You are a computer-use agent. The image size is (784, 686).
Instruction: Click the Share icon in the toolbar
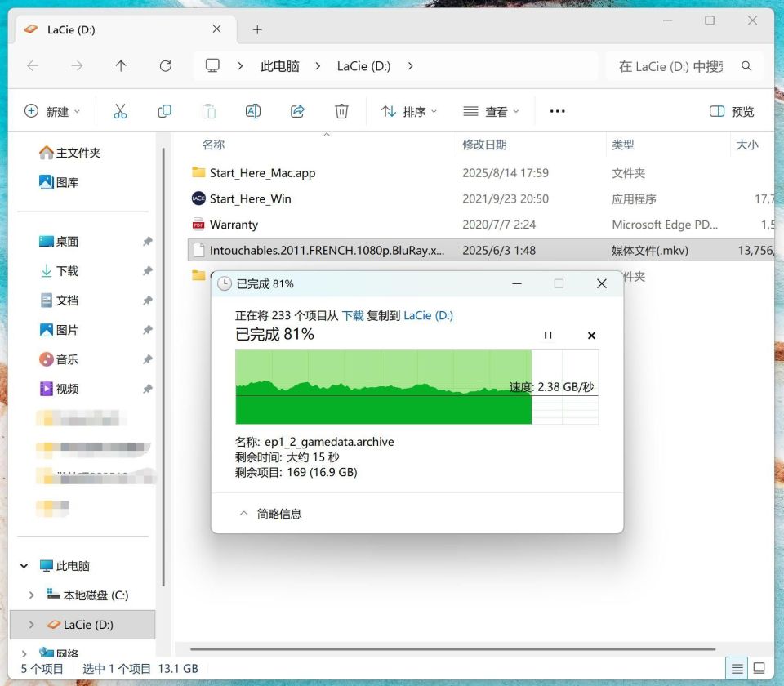click(x=296, y=110)
